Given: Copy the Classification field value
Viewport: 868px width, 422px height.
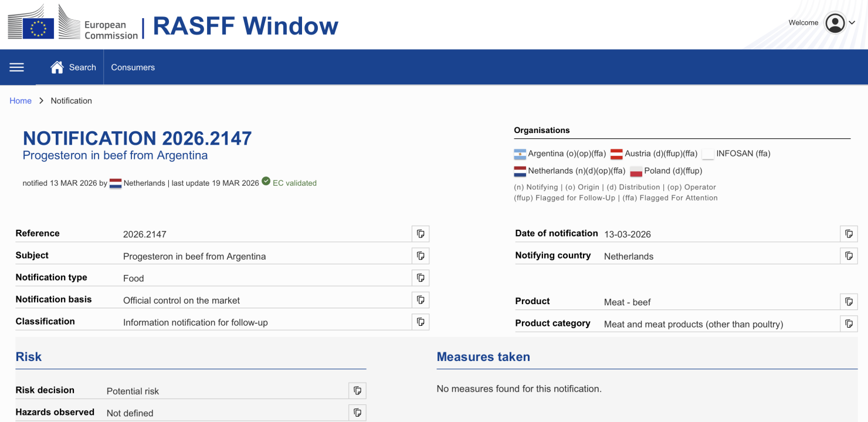Looking at the screenshot, I should pyautogui.click(x=421, y=322).
